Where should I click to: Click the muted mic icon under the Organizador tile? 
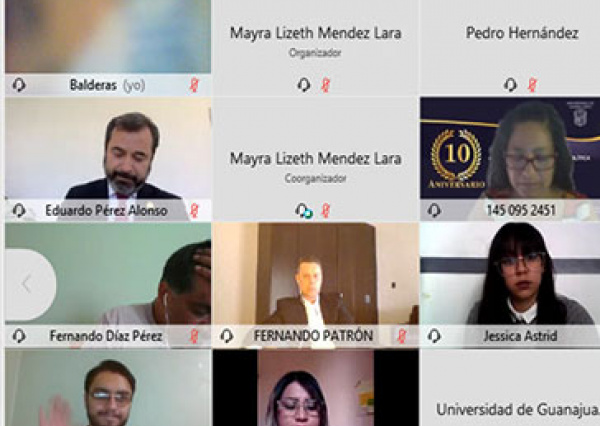326,85
